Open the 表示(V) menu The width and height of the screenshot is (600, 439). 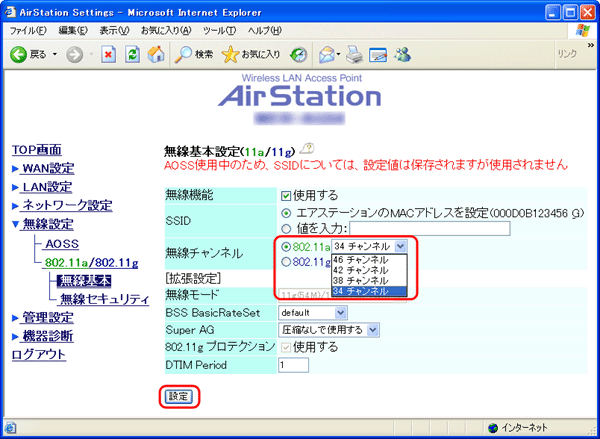point(114,31)
